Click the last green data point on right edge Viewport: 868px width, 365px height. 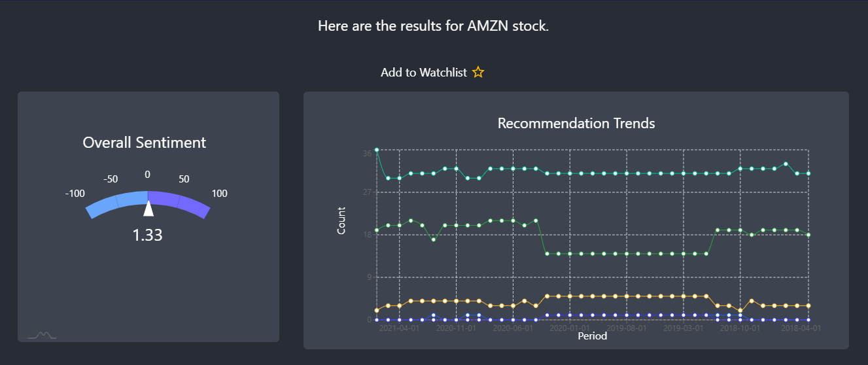click(808, 234)
